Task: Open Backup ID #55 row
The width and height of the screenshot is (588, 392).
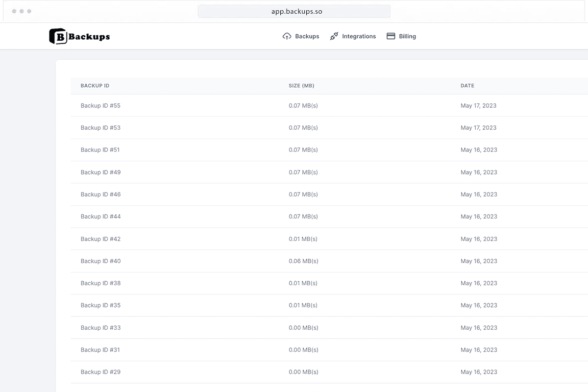Action: [x=100, y=106]
